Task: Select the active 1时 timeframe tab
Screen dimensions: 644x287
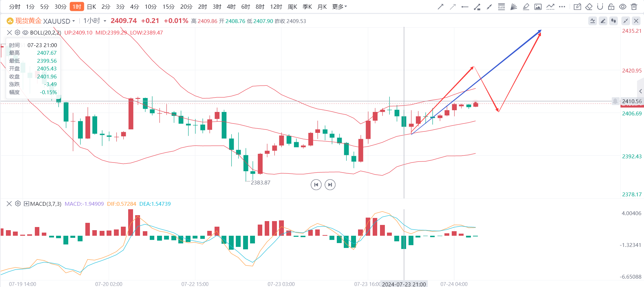Action: pos(77,7)
